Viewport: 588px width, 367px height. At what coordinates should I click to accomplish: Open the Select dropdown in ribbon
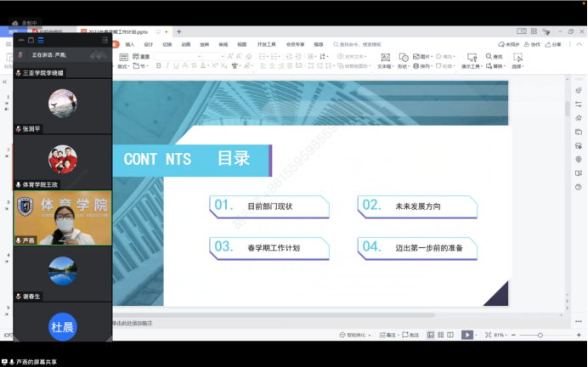pyautogui.click(x=518, y=65)
